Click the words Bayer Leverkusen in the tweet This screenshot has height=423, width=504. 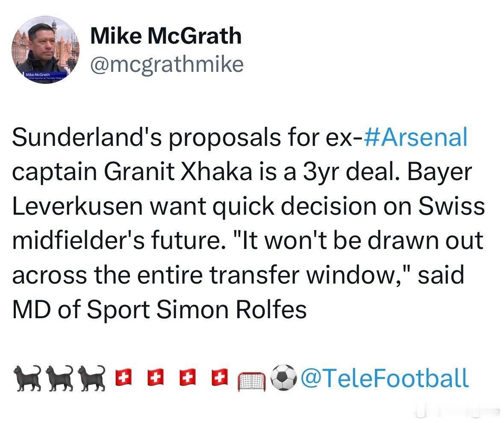[x=242, y=189]
